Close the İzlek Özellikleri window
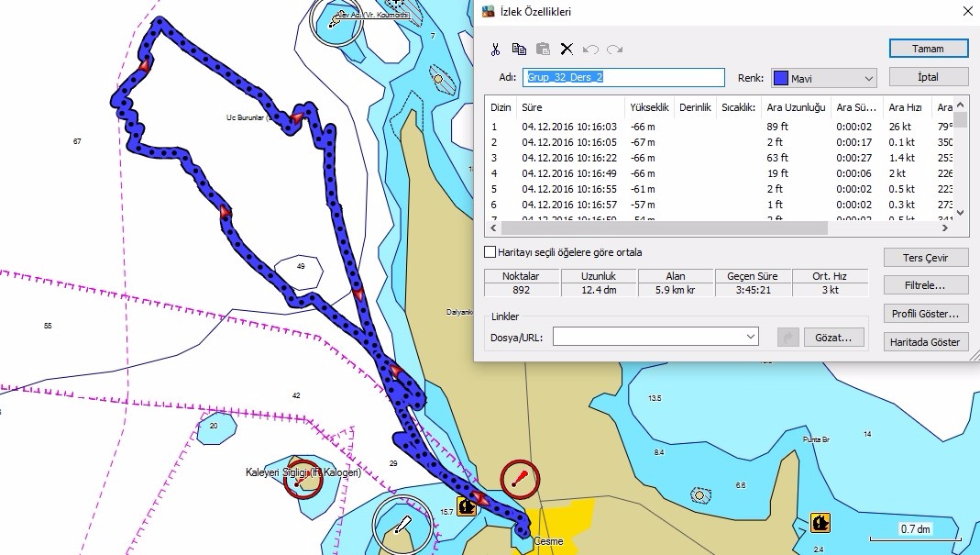 point(967,11)
